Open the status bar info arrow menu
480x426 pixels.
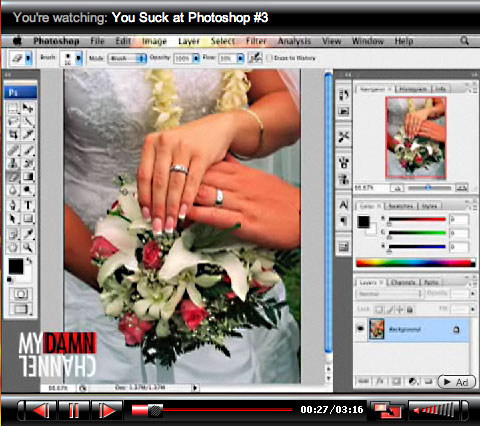pos(195,388)
